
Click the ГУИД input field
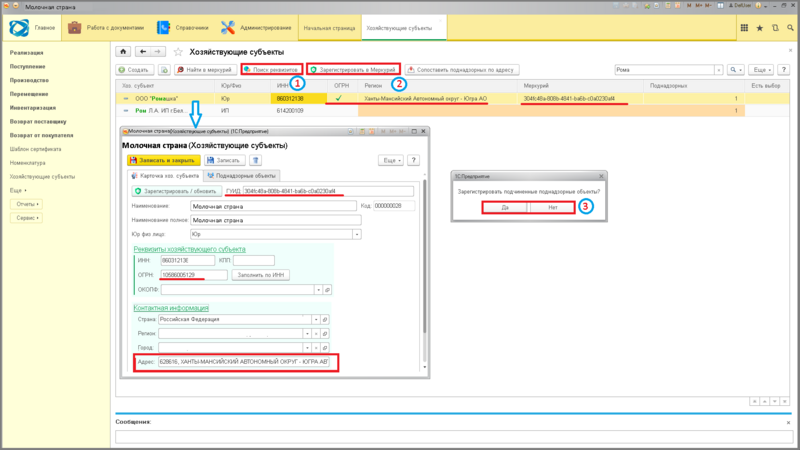point(328,191)
